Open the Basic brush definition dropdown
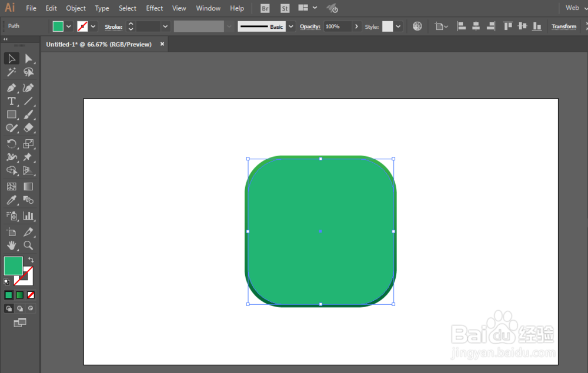 (290, 26)
